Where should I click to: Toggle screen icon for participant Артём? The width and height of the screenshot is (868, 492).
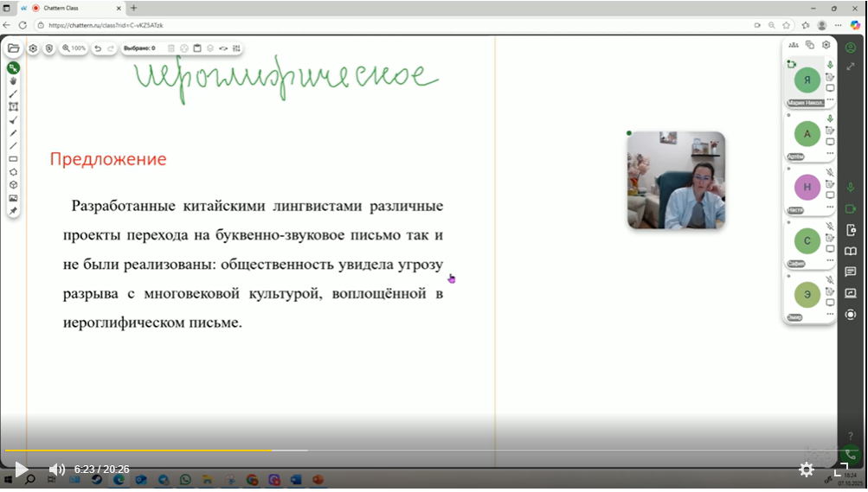830,142
